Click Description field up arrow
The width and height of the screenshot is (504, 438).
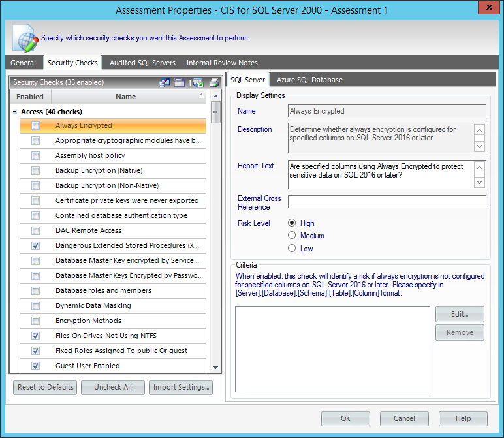coord(479,130)
